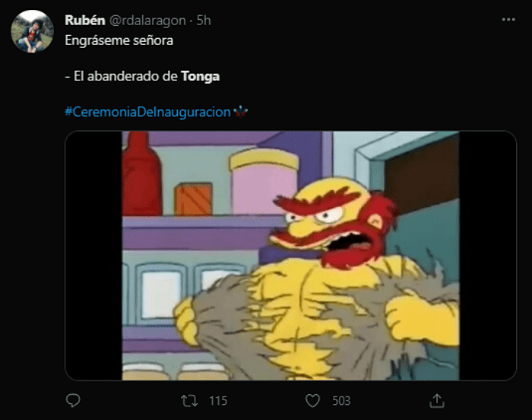Viewport: 532px width, 420px height.
Task: Click the red ketchup bottle in the GIF
Action: tap(141, 173)
